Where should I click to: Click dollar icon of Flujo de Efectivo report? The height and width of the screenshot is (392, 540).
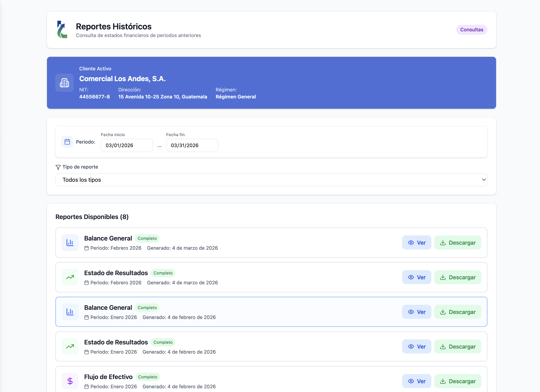tap(70, 381)
